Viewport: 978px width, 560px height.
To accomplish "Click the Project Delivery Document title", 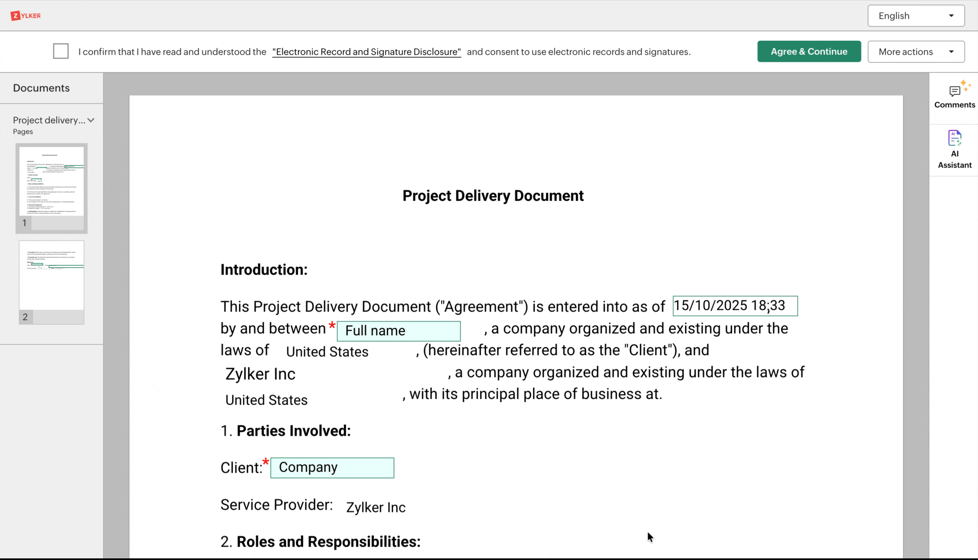I will pyautogui.click(x=493, y=196).
